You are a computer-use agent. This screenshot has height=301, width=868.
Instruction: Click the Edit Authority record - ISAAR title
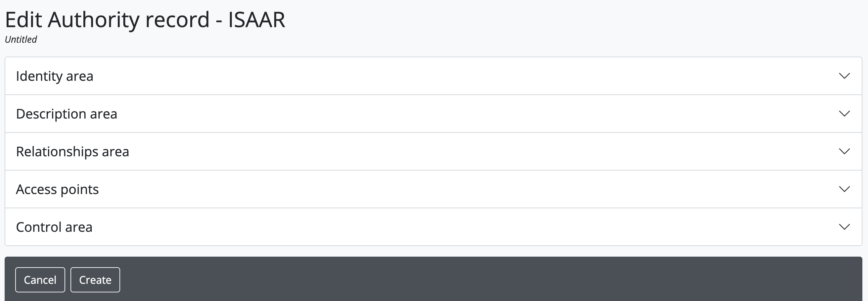[x=145, y=20]
